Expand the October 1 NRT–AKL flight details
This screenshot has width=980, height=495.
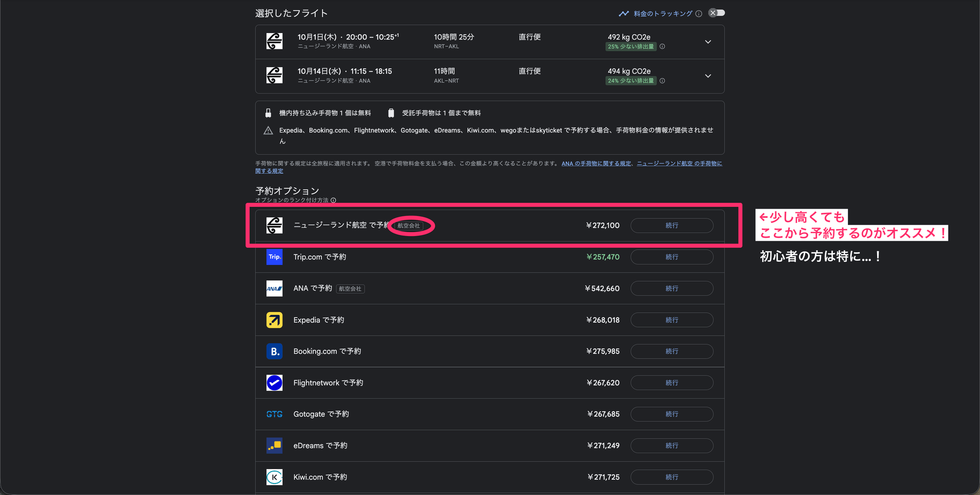708,42
